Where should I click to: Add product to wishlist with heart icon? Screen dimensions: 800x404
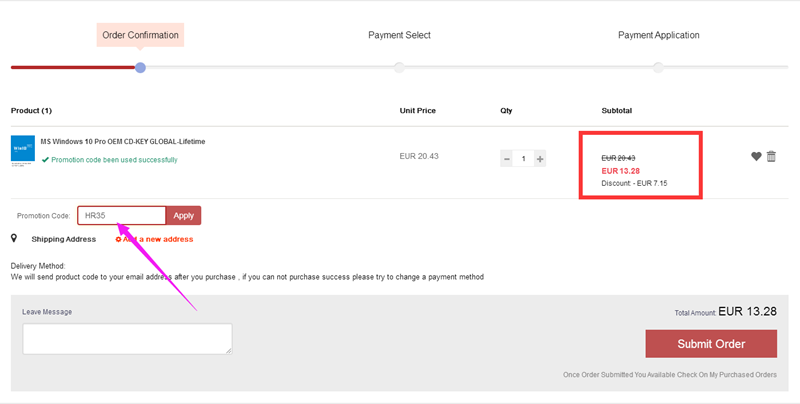756,156
